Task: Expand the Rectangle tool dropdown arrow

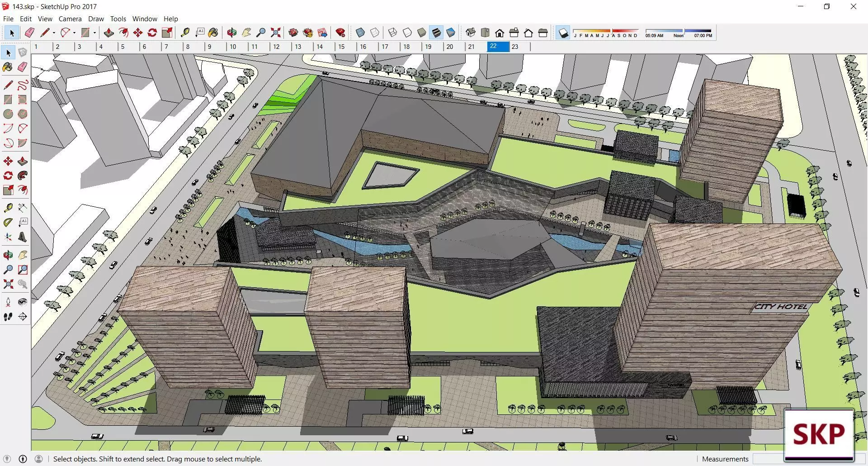Action: [x=94, y=33]
